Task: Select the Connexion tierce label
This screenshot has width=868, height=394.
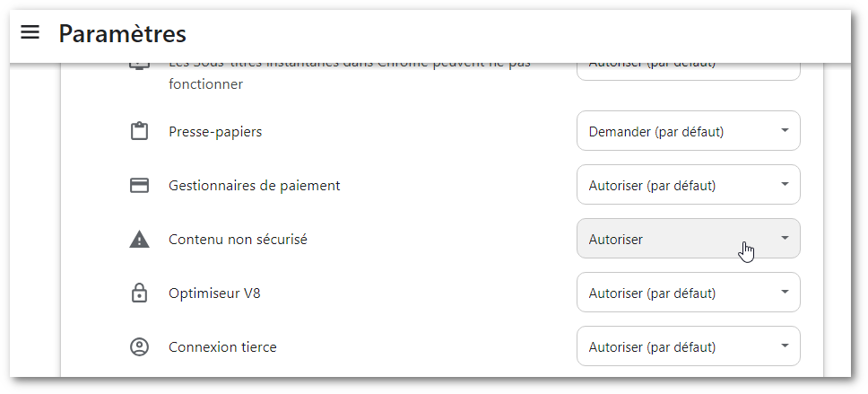Action: [222, 347]
